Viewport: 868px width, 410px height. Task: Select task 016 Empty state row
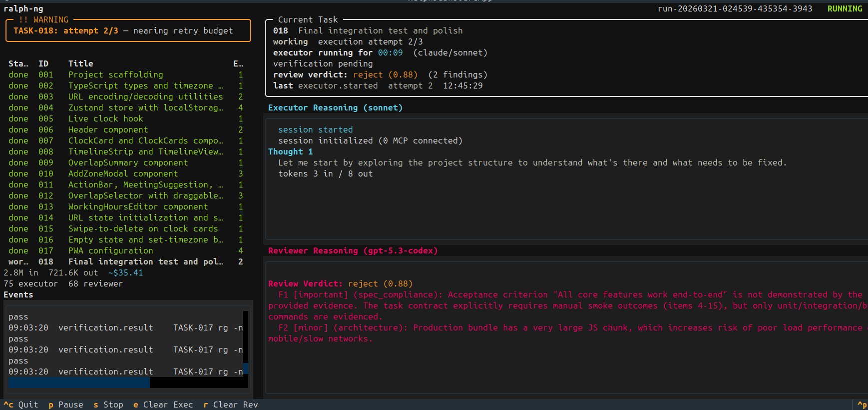(x=126, y=239)
